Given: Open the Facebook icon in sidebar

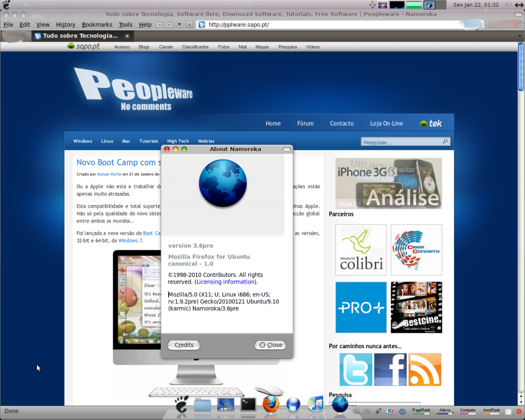Looking at the screenshot, I should click(x=390, y=369).
